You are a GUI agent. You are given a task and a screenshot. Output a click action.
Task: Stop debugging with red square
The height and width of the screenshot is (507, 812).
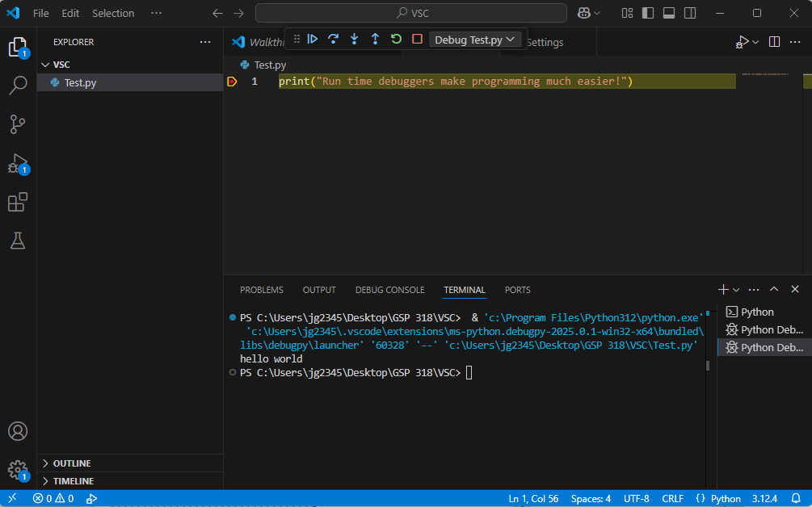click(x=417, y=39)
